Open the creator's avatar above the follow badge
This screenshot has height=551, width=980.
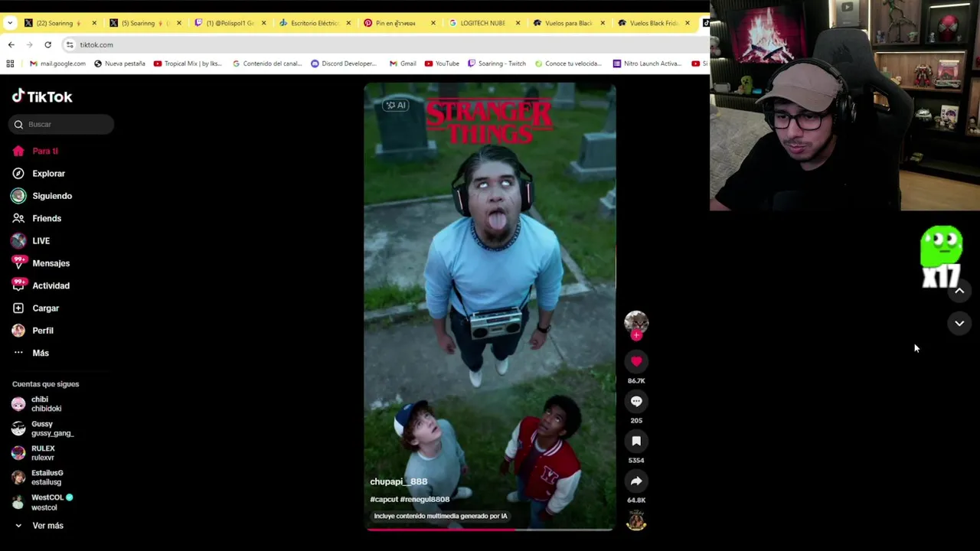point(636,321)
